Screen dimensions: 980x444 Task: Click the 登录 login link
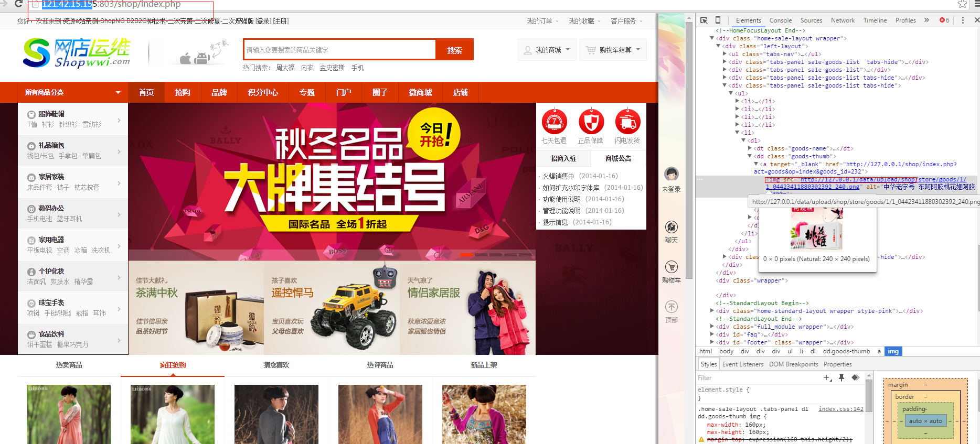263,21
